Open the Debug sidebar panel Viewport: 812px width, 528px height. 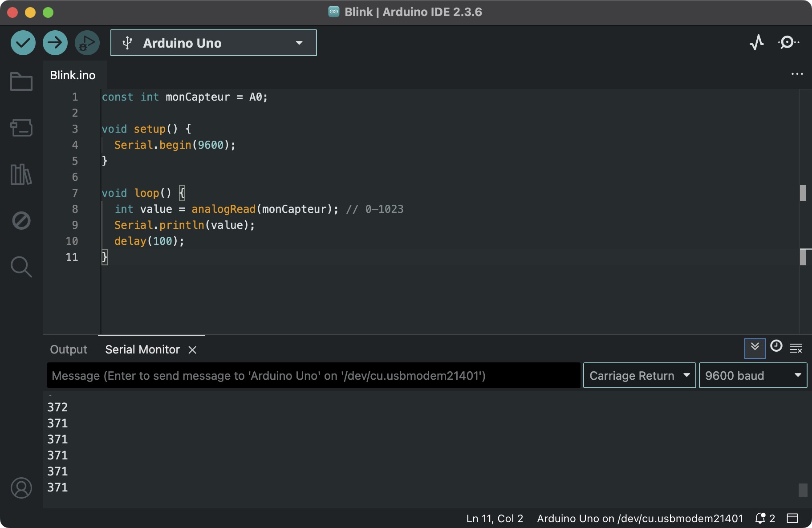coord(21,220)
